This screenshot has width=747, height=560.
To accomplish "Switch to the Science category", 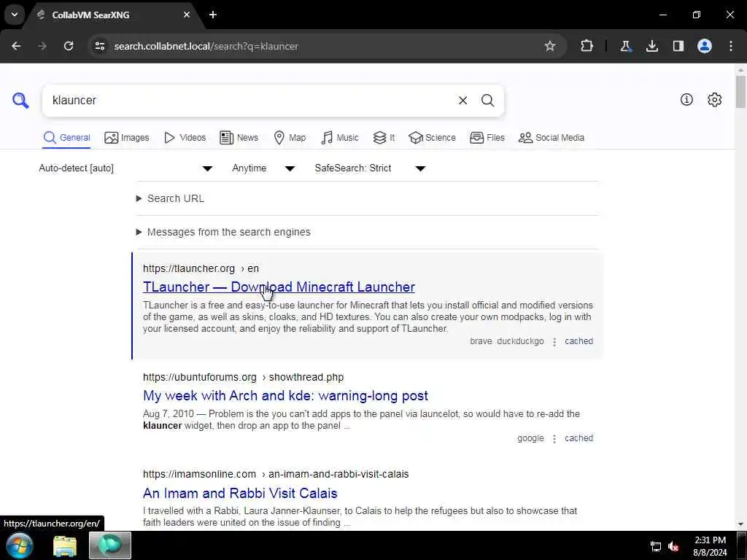I will click(x=432, y=138).
